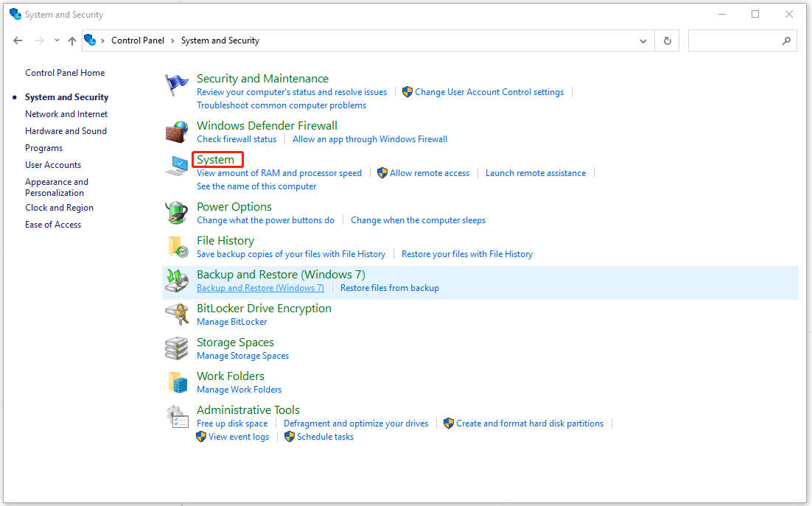
Task: Click the title bar System and Security icon
Action: pos(15,14)
